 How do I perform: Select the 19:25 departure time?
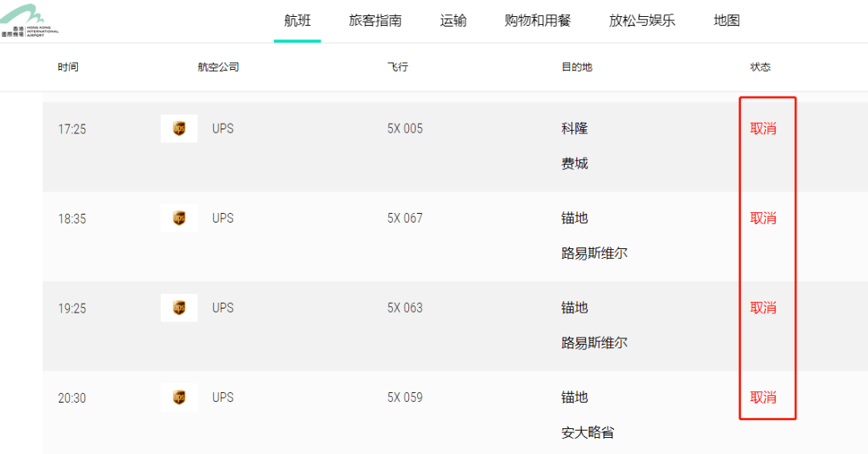(72, 309)
